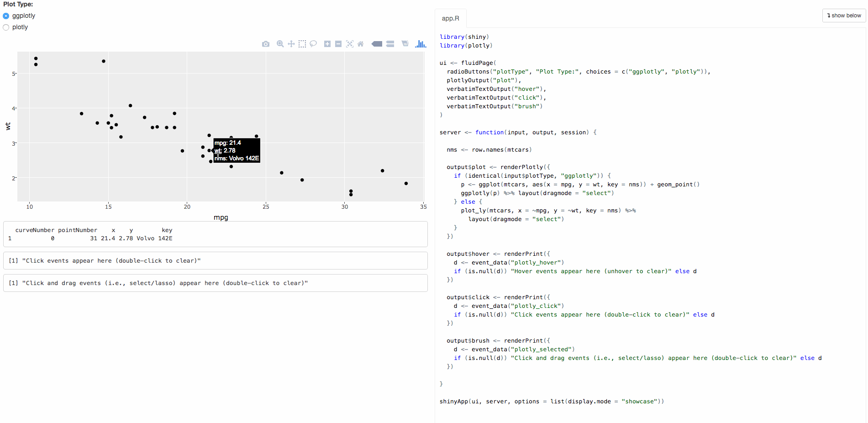
Task: Click the wt y-axis title
Action: pos(8,127)
